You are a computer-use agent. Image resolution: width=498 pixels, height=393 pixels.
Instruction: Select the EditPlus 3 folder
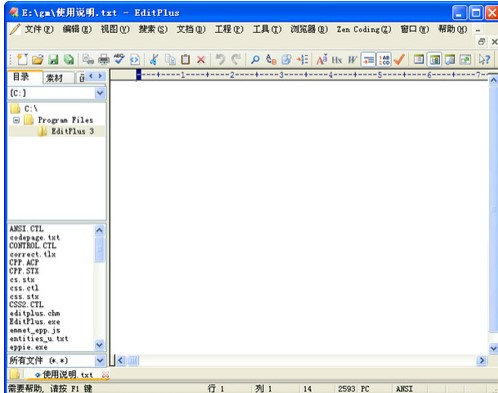coord(72,131)
